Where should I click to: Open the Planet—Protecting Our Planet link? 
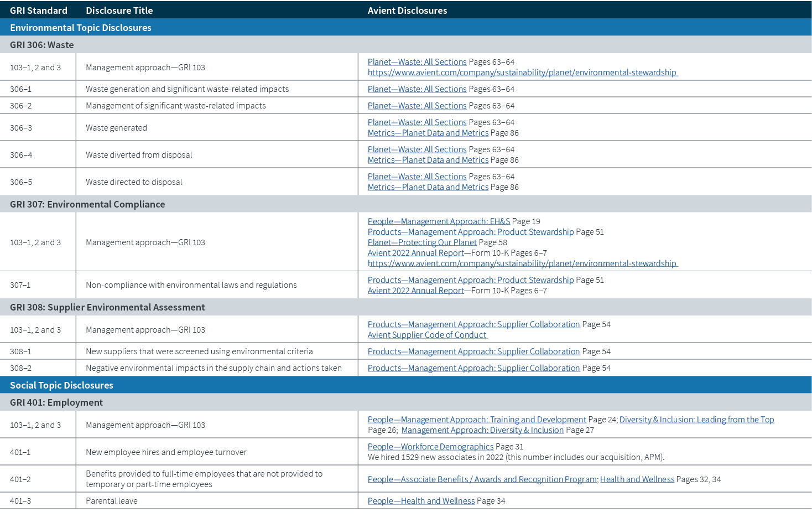pyautogui.click(x=421, y=242)
